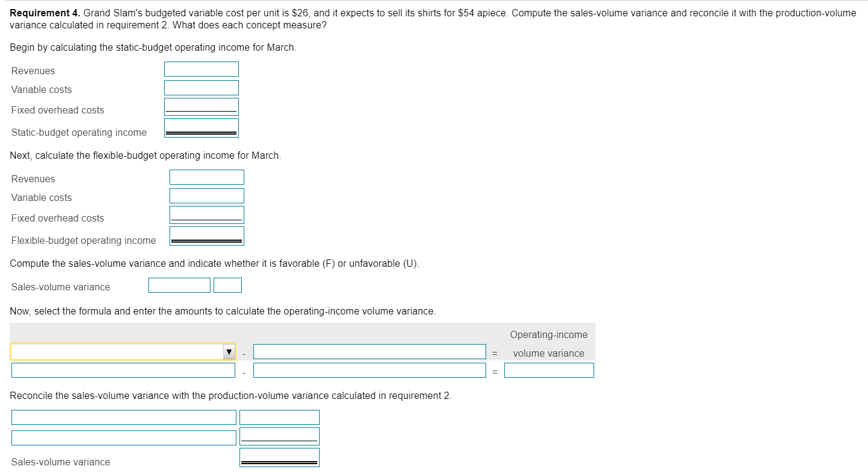Click second formula term field in header row
The height and width of the screenshot is (472, 868).
pos(370,352)
